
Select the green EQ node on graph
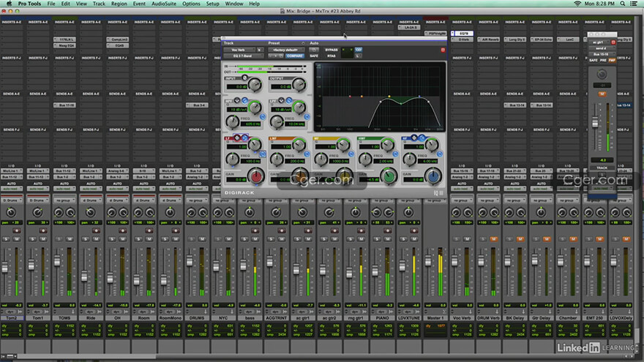(401, 103)
